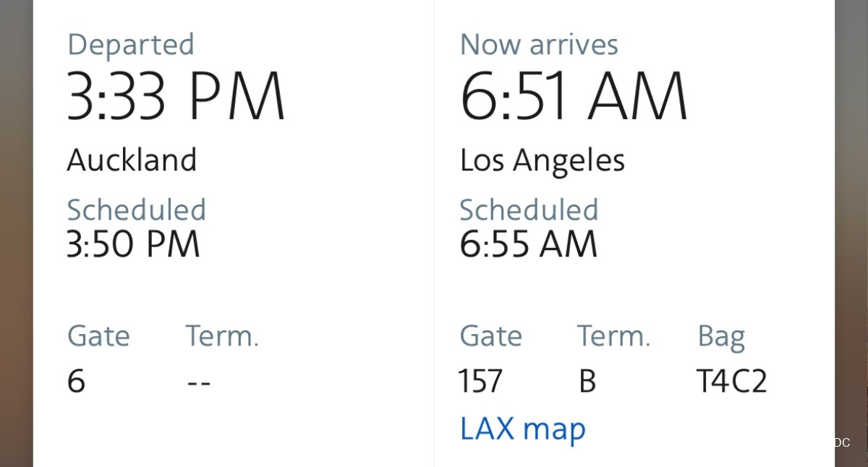This screenshot has height=467, width=868.
Task: Click the arrival Gate label
Action: tap(491, 336)
